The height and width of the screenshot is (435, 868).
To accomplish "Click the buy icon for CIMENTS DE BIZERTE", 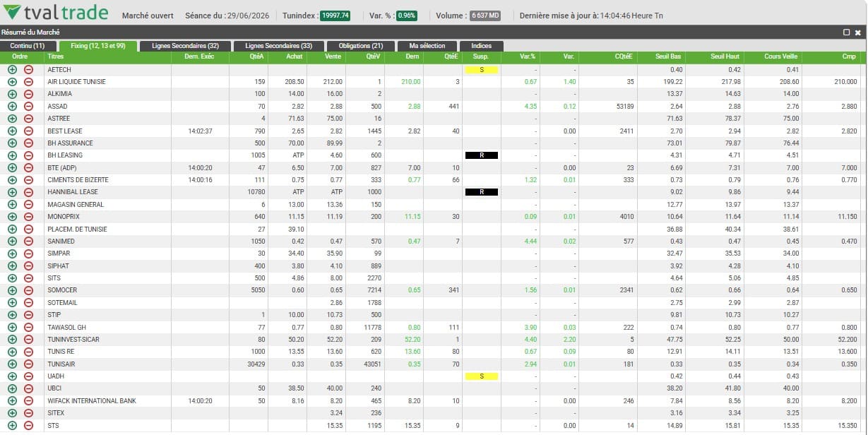I will [12, 180].
